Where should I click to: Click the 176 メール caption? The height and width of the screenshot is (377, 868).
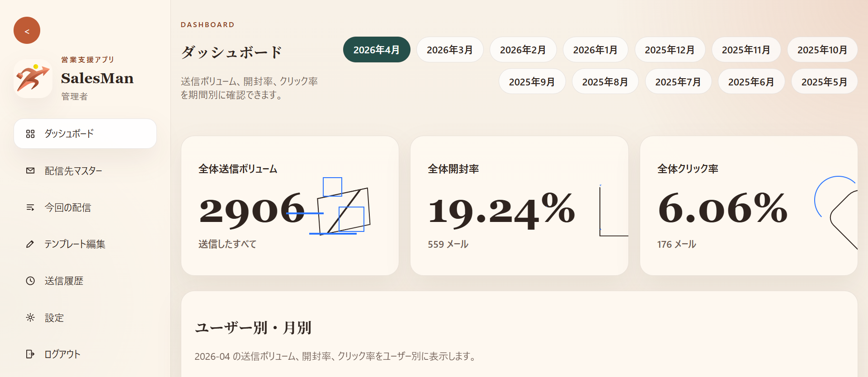click(x=677, y=245)
